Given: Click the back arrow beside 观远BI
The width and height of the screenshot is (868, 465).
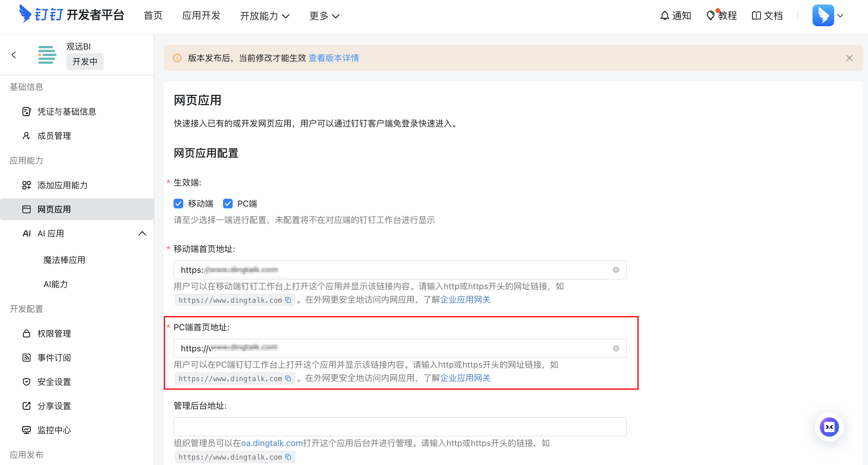Looking at the screenshot, I should tap(14, 55).
